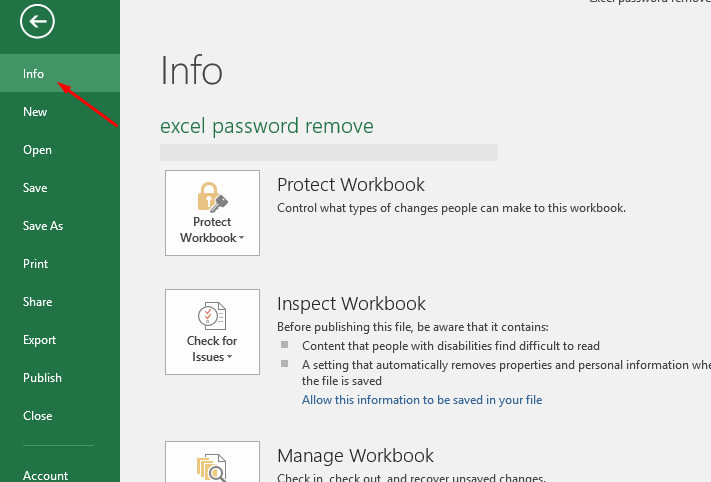The height and width of the screenshot is (482, 711).
Task: Select Info in the sidebar
Action: (34, 74)
